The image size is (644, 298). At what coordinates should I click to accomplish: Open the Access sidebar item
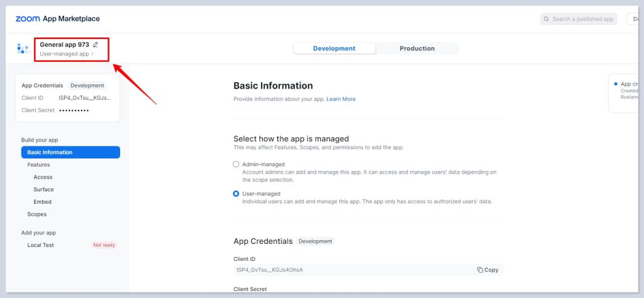click(43, 177)
